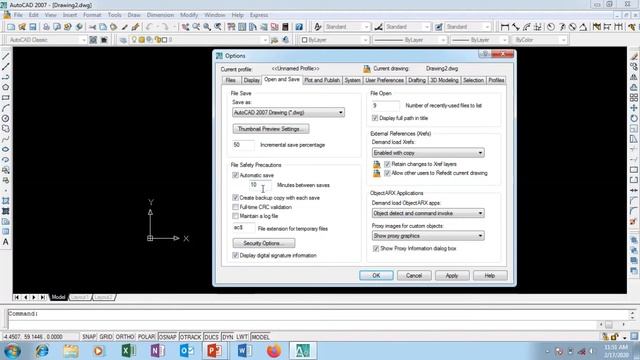Screen dimensions: 640x360
Task: Click the Cancel button
Action: pyautogui.click(x=414, y=276)
